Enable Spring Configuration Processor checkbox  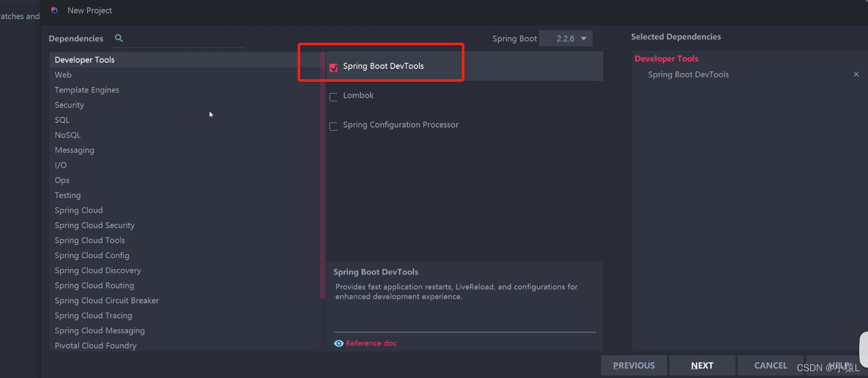(x=334, y=126)
